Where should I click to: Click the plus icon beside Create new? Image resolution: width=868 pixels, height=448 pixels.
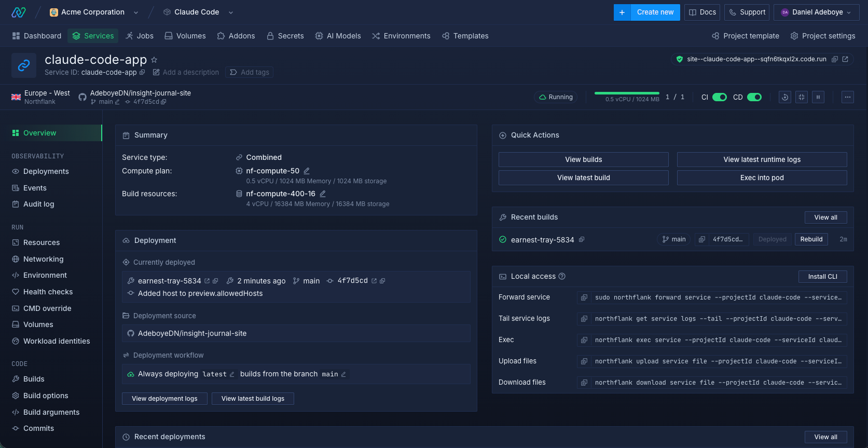(x=622, y=12)
